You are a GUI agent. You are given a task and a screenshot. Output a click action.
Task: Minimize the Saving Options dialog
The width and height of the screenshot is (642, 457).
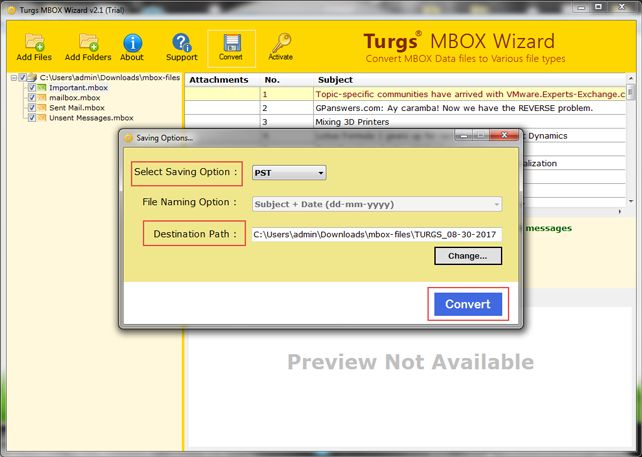464,135
